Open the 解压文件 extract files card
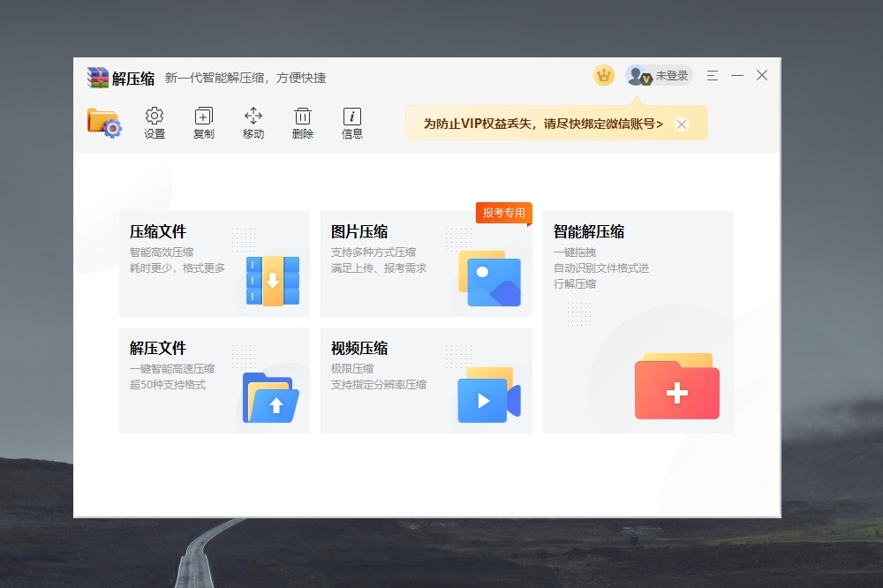Image resolution: width=883 pixels, height=588 pixels. (x=215, y=381)
